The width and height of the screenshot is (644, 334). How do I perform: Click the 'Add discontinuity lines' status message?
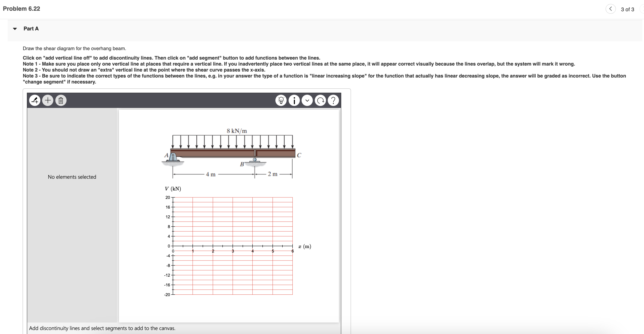point(102,328)
